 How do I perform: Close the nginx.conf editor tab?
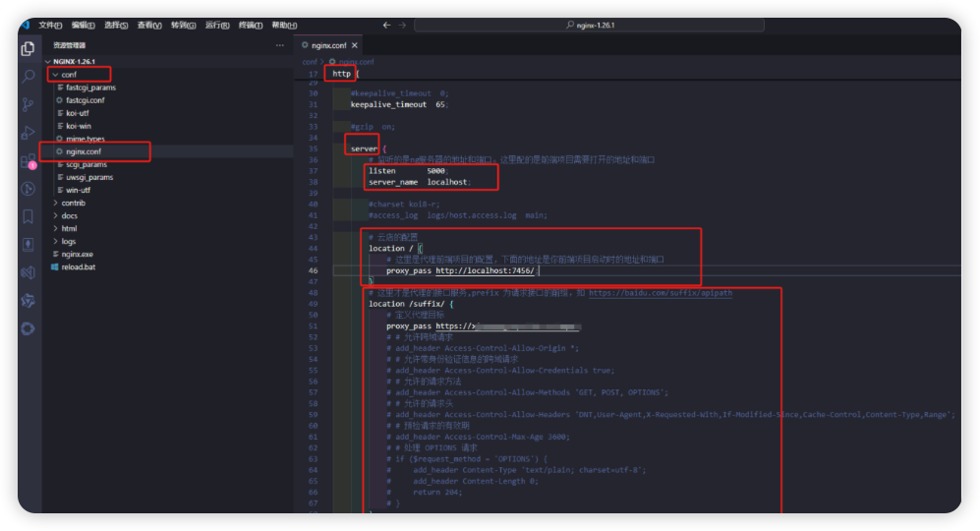click(x=355, y=45)
